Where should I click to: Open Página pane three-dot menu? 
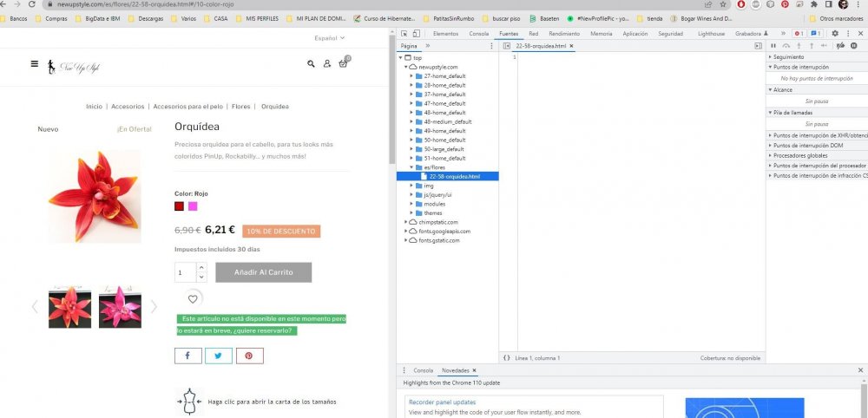(x=491, y=46)
